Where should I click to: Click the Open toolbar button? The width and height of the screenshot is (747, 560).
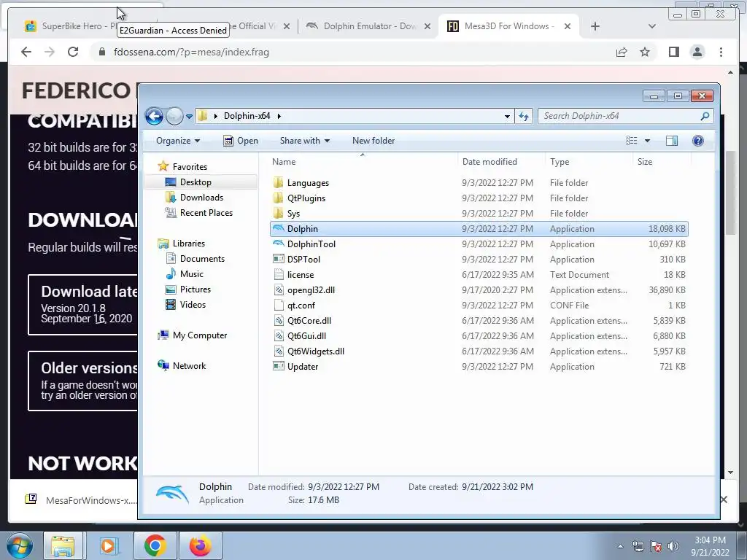pyautogui.click(x=241, y=141)
